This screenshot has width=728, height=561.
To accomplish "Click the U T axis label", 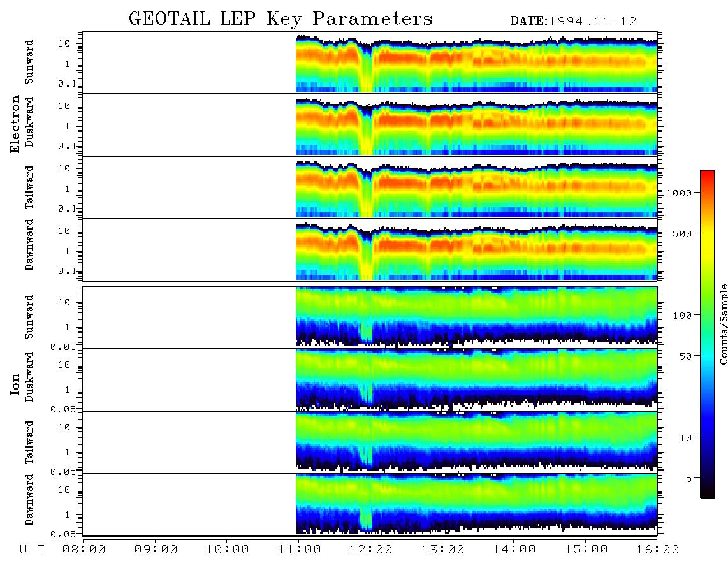I will click(33, 550).
